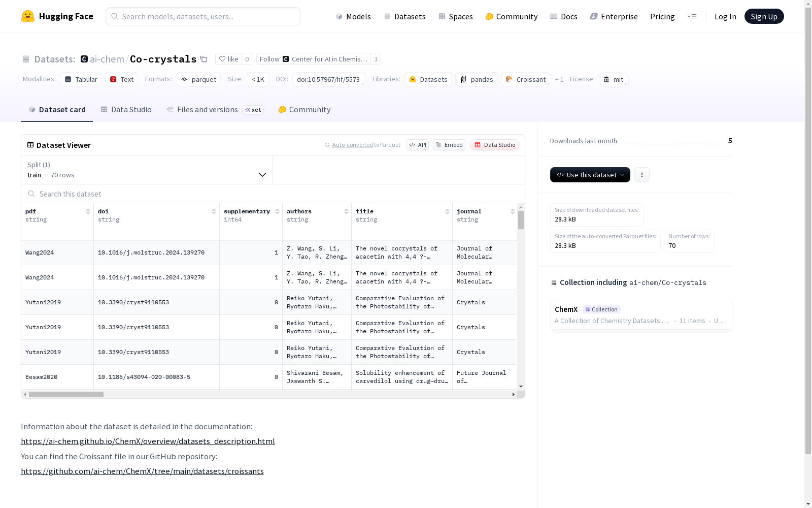The width and height of the screenshot is (812, 508).
Task: Open the dataset viewer API button
Action: point(418,145)
